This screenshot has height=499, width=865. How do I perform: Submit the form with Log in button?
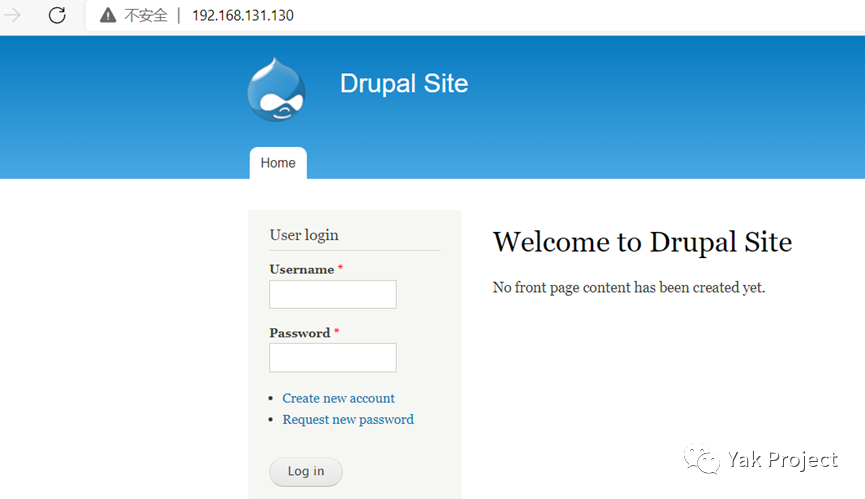[306, 471]
